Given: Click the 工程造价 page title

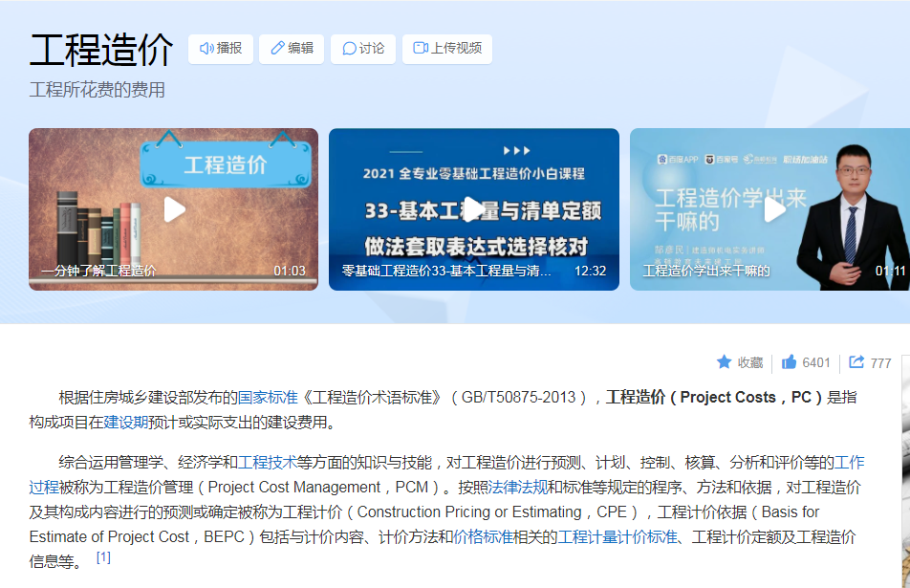Looking at the screenshot, I should point(101,50).
